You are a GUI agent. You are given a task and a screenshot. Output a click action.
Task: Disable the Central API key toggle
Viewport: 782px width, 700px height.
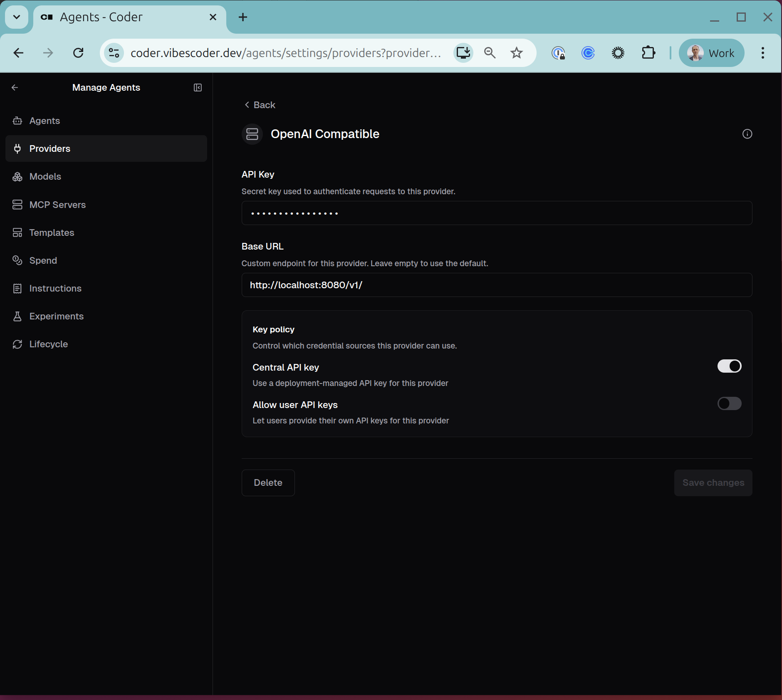coord(729,366)
